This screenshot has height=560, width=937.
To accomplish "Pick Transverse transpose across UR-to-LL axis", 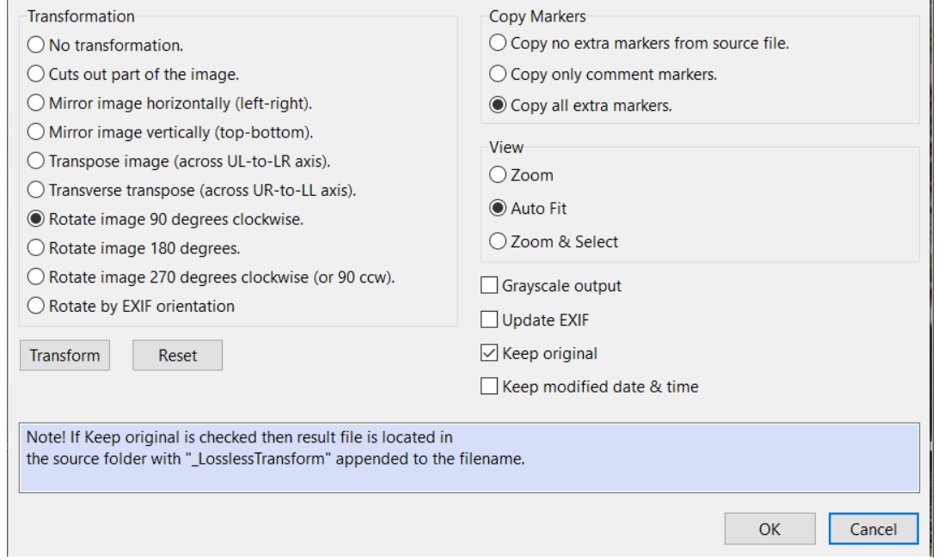I will click(36, 190).
